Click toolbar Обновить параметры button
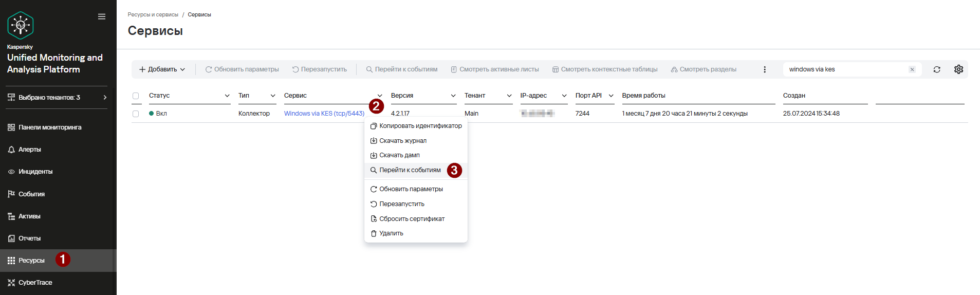Screen dimensions: 980x295 point(242,69)
